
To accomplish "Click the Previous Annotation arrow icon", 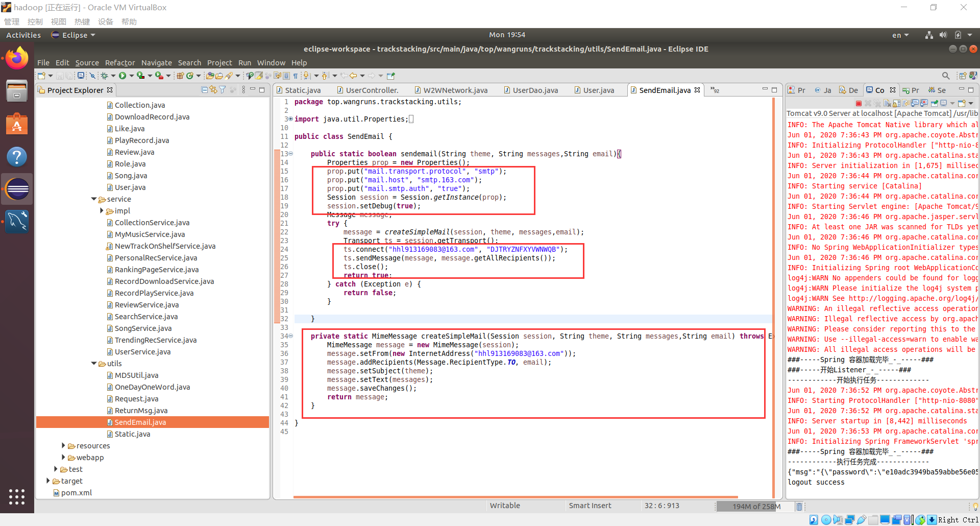I will tap(325, 76).
